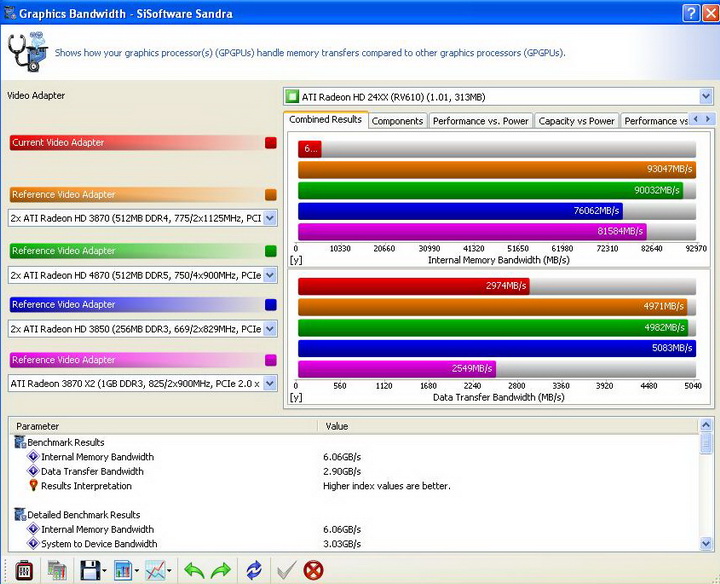
Task: Open the Capacity vs Power tab
Action: click(x=576, y=121)
